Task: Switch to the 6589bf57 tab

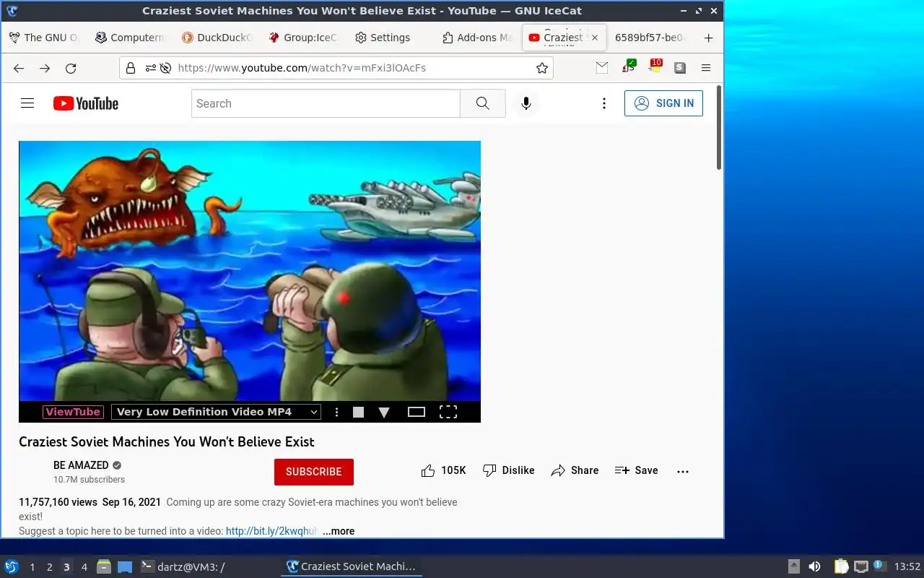Action: pos(650,38)
